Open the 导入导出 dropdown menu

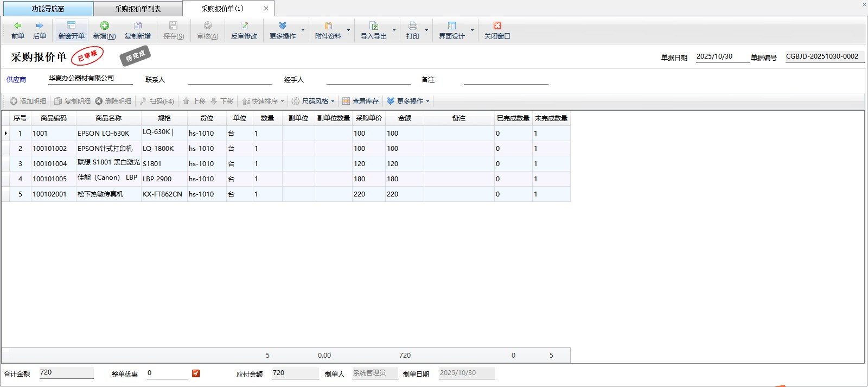(x=394, y=30)
